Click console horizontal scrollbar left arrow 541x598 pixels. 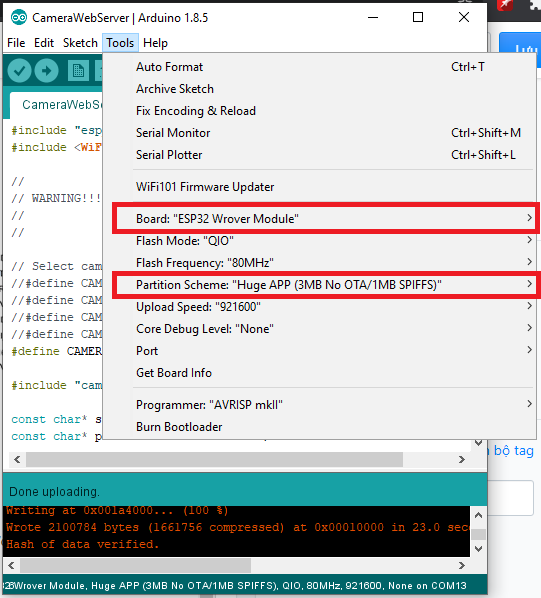pyautogui.click(x=11, y=565)
